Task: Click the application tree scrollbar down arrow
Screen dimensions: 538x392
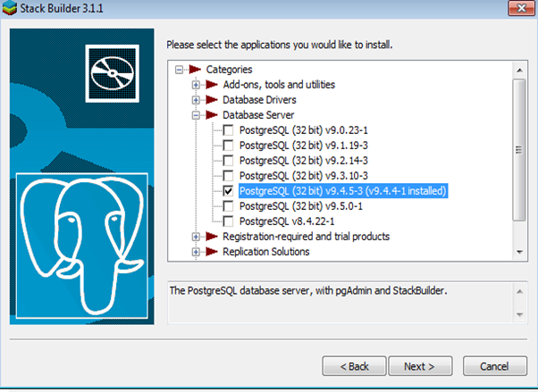Action: (519, 252)
